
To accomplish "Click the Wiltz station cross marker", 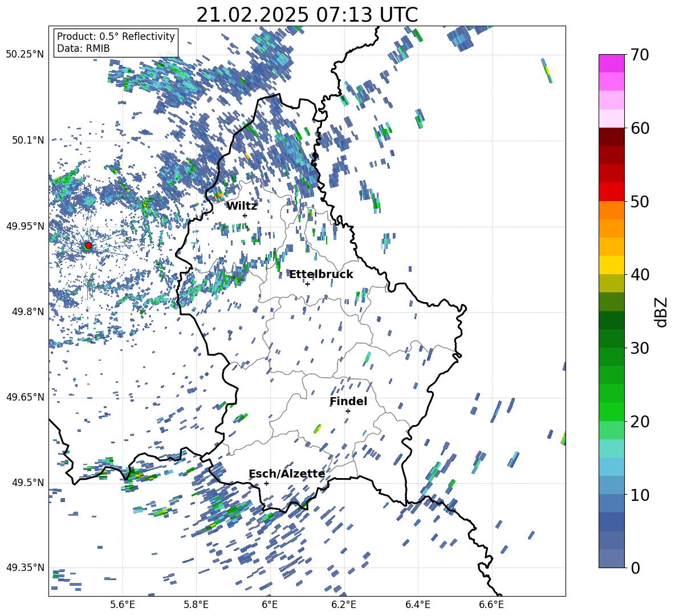I will coord(245,215).
